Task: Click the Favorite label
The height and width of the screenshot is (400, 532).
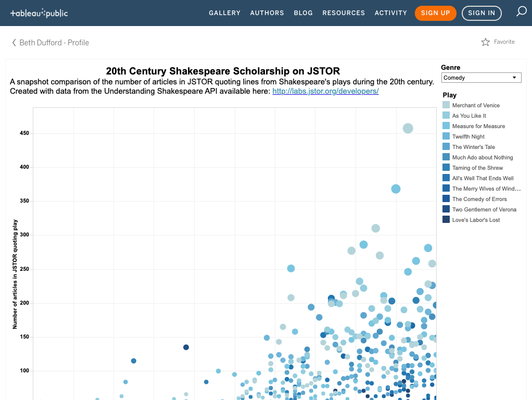Action: 504,42
